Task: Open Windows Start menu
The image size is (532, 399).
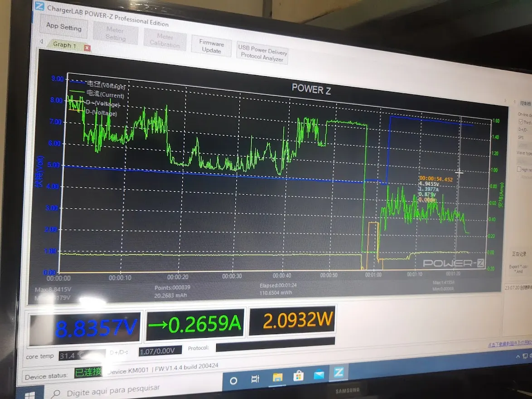Action: pyautogui.click(x=29, y=395)
